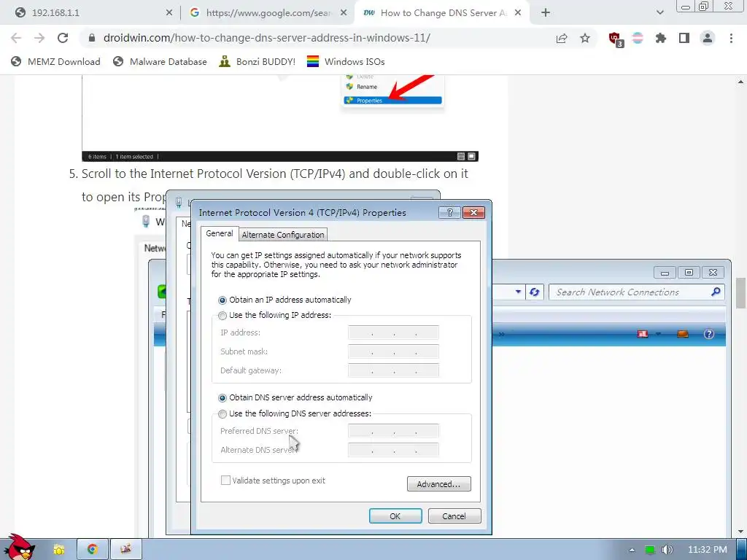Open volume speaker tray icon
This screenshot has width=747, height=560.
click(x=667, y=550)
